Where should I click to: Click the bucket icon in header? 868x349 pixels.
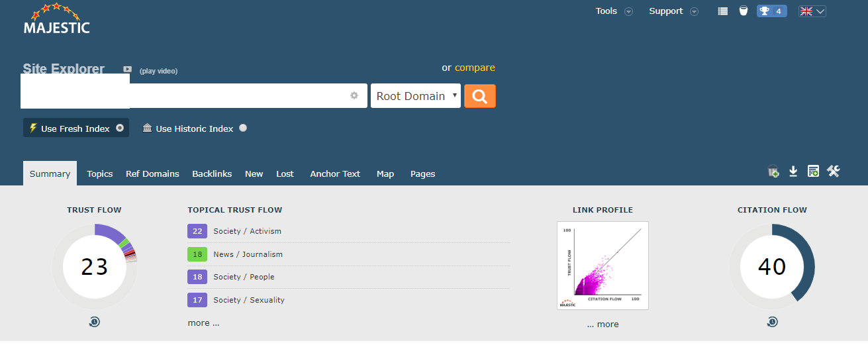click(x=744, y=11)
